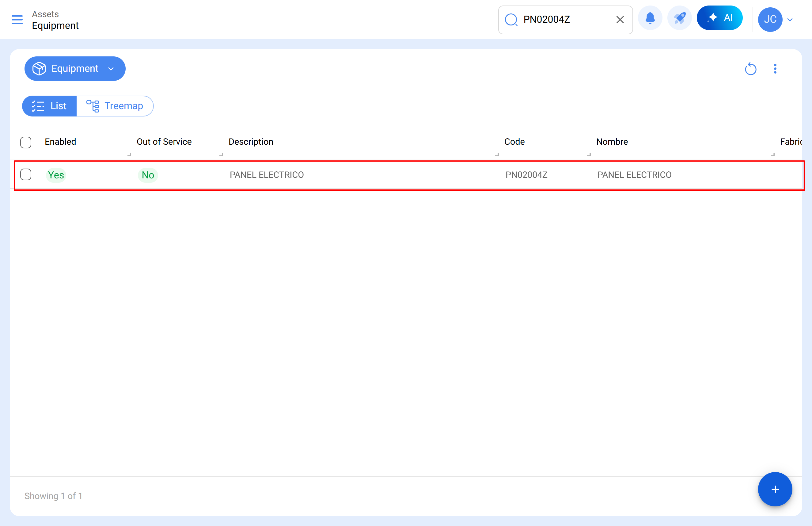Switch to Treemap view tab
This screenshot has height=526, width=812.
(115, 106)
